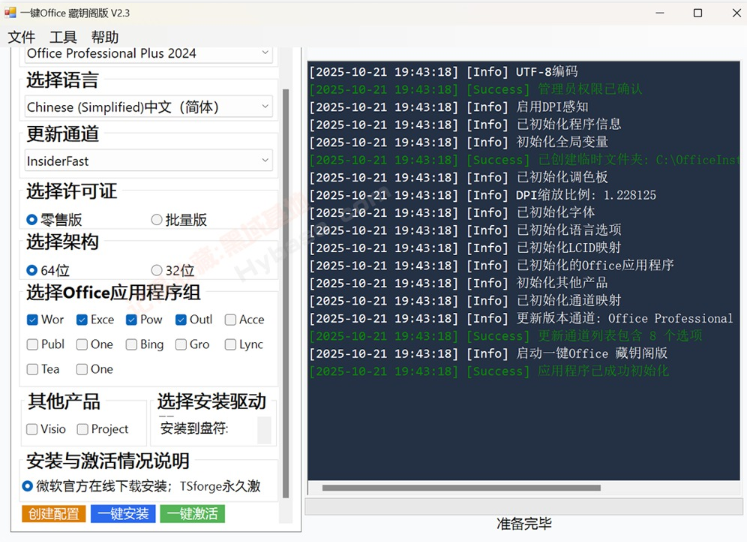747x542 pixels.
Task: Check the Tea application checkbox
Action: tap(32, 369)
